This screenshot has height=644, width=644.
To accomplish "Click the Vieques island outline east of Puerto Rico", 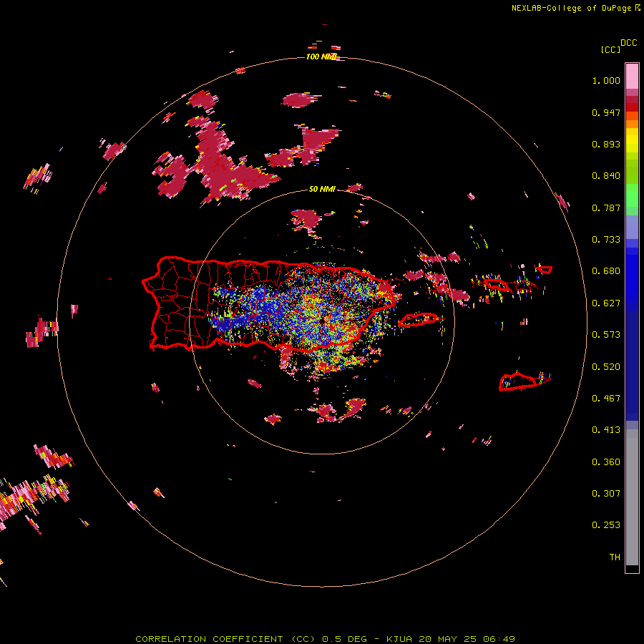I will [x=419, y=320].
